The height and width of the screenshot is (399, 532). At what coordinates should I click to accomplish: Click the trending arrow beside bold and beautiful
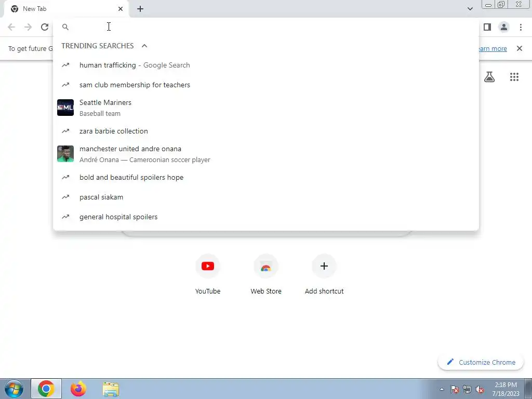tap(65, 177)
